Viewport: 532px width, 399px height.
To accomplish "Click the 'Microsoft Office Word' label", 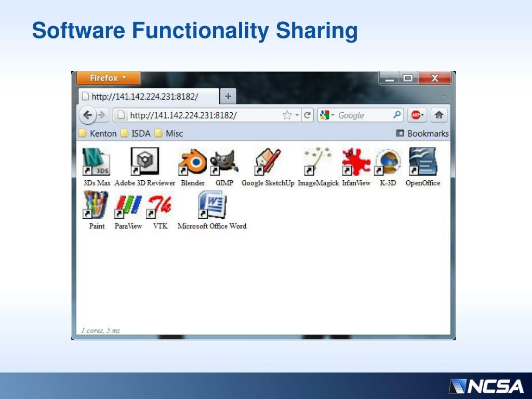I will click(x=212, y=226).
